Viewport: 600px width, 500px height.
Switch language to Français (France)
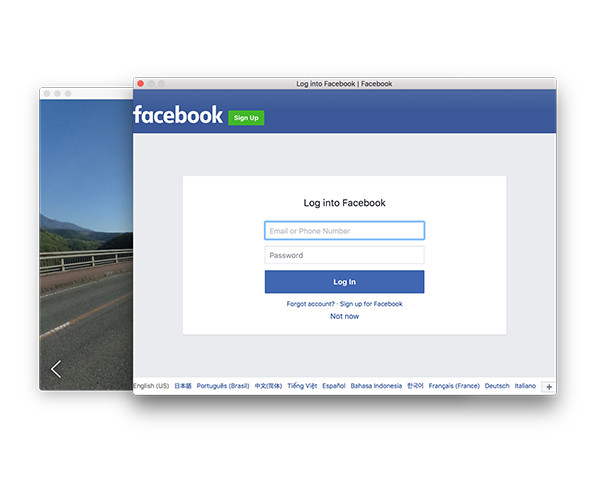tap(455, 386)
